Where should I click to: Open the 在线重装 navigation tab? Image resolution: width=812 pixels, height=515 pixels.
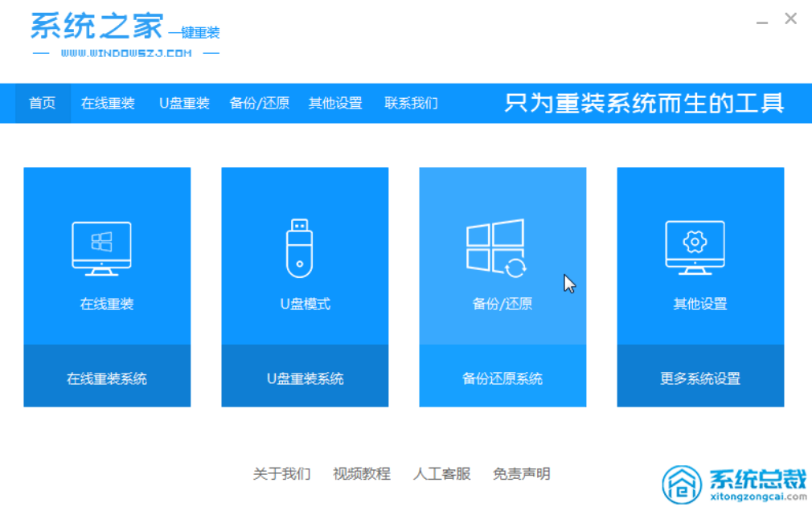click(108, 104)
